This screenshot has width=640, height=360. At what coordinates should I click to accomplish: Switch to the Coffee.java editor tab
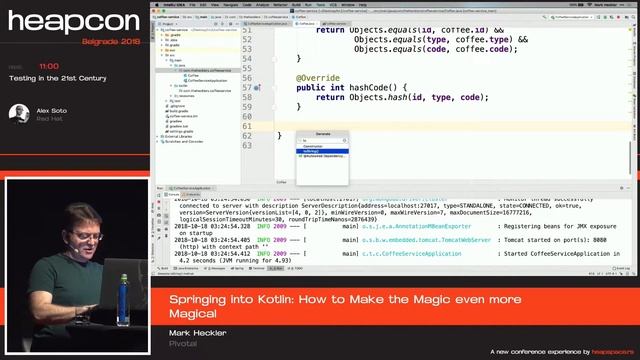coord(307,24)
